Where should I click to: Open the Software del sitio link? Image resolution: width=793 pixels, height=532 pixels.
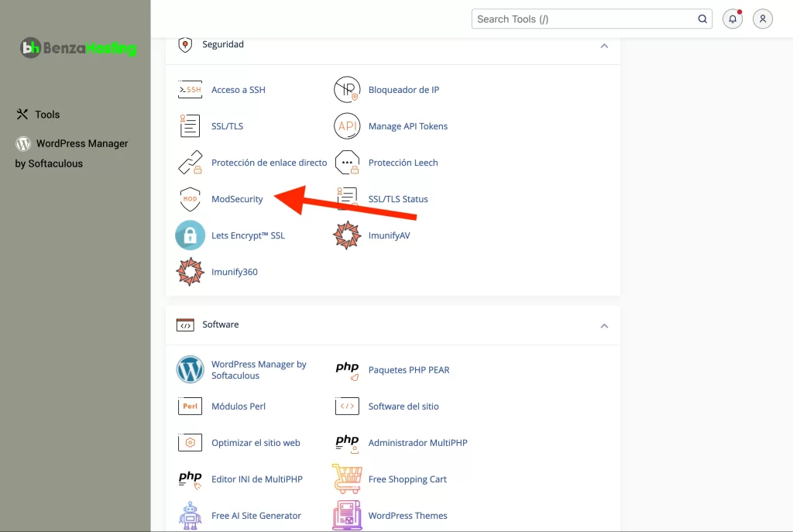tap(403, 406)
